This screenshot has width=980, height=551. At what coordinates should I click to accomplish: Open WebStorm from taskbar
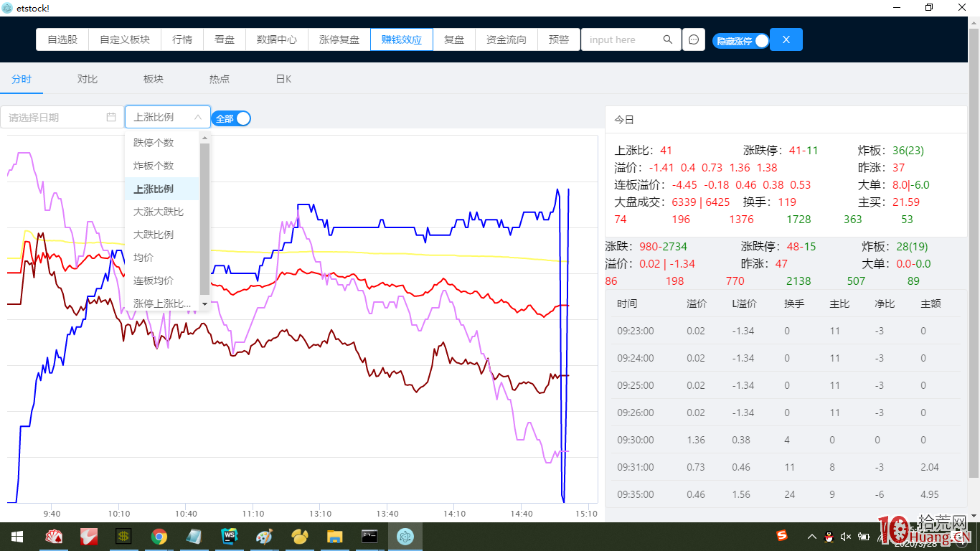pyautogui.click(x=230, y=537)
